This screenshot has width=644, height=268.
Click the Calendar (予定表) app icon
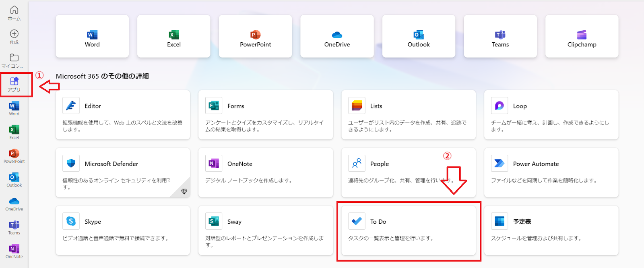[500, 221]
